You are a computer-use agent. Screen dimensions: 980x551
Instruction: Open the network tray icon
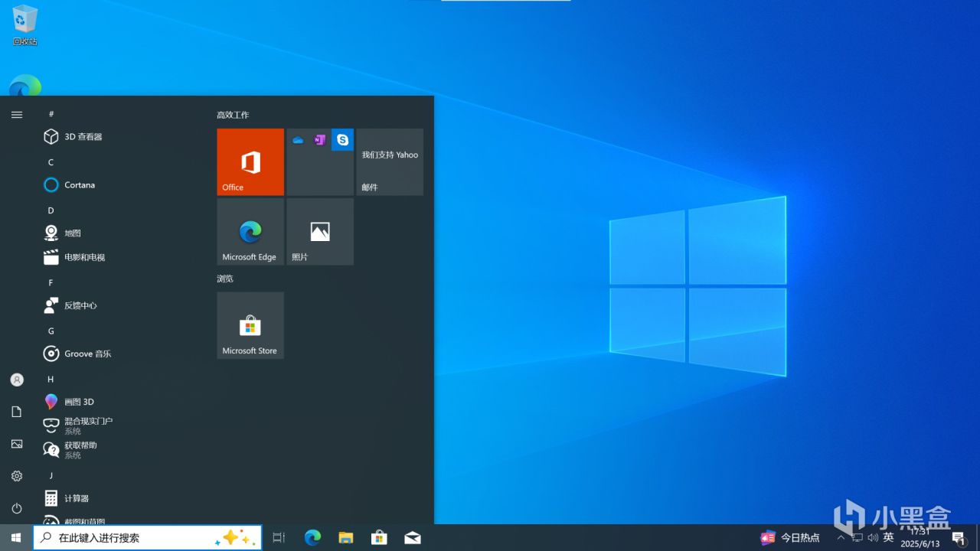click(857, 538)
